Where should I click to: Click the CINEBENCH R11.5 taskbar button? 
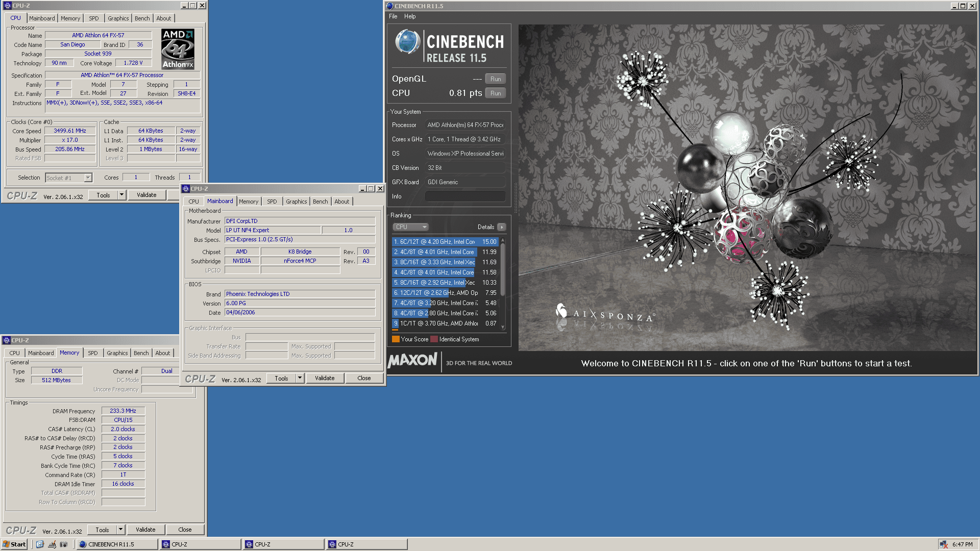[117, 544]
